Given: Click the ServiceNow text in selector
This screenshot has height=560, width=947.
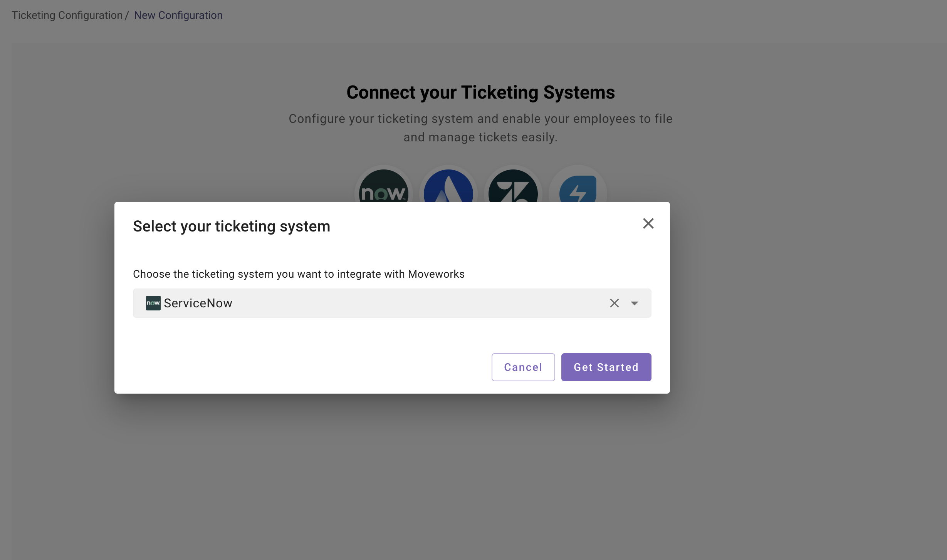Looking at the screenshot, I should click(198, 303).
